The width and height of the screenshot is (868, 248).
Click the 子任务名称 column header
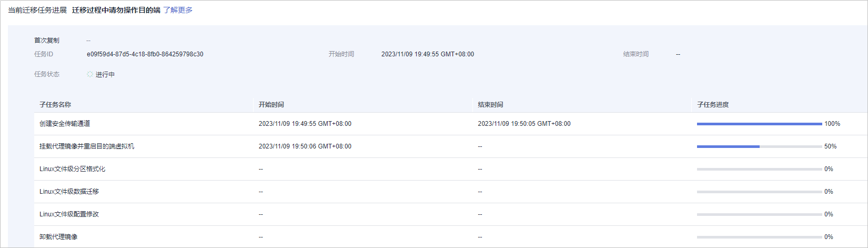pyautogui.click(x=55, y=105)
